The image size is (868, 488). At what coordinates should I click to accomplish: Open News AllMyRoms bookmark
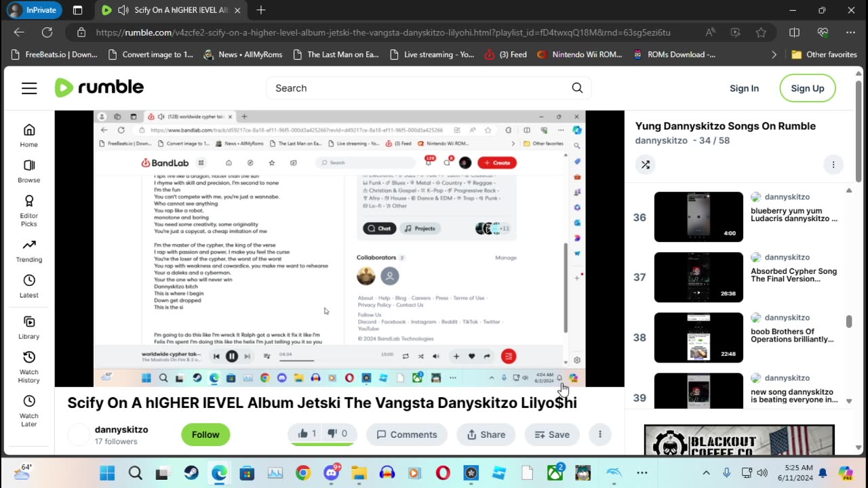coord(242,54)
